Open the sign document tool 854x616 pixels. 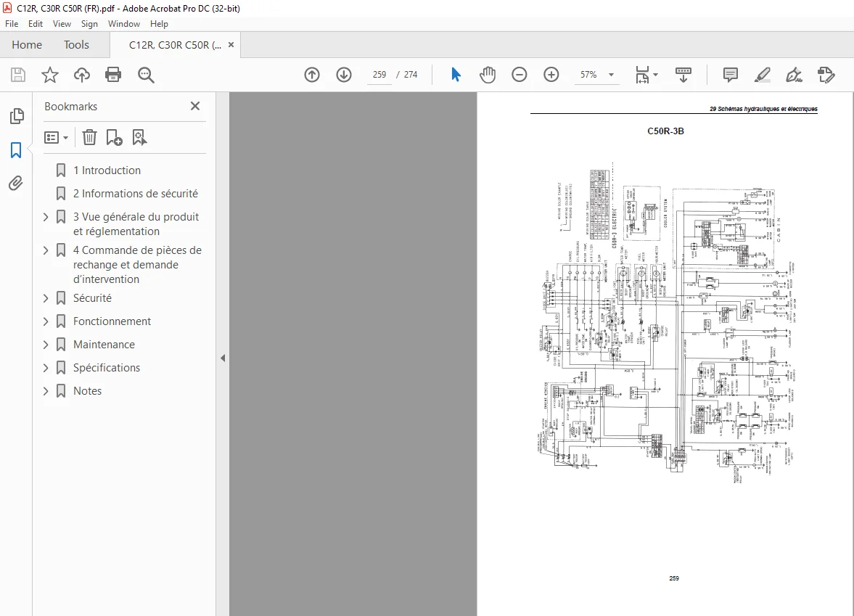(x=794, y=75)
